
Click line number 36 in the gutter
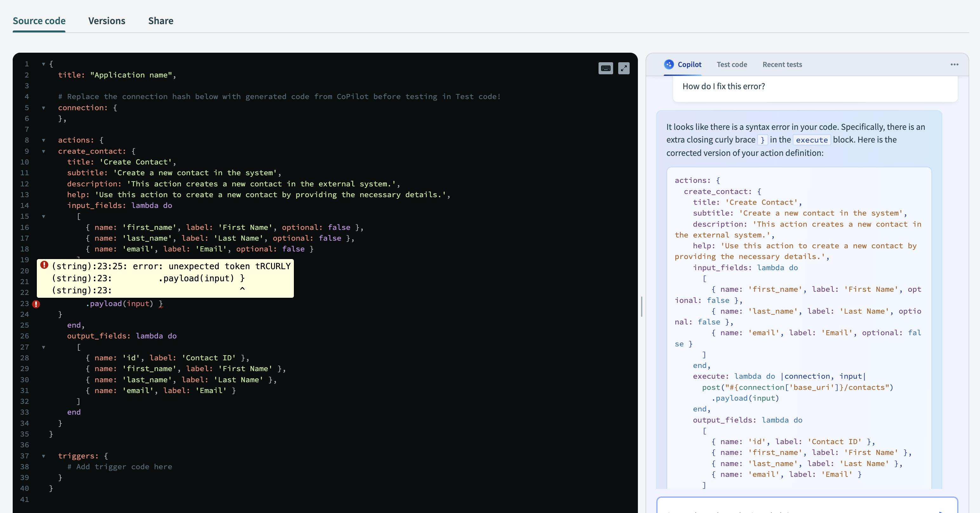coord(24,445)
